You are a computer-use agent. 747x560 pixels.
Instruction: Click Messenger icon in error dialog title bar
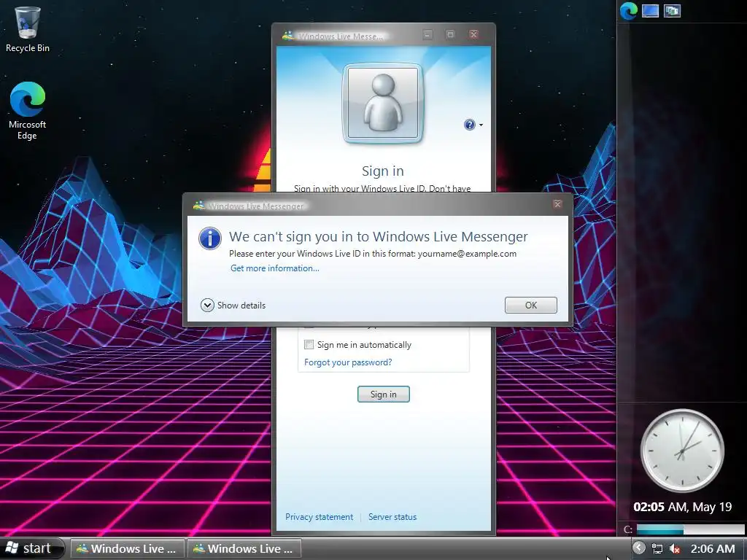click(198, 206)
